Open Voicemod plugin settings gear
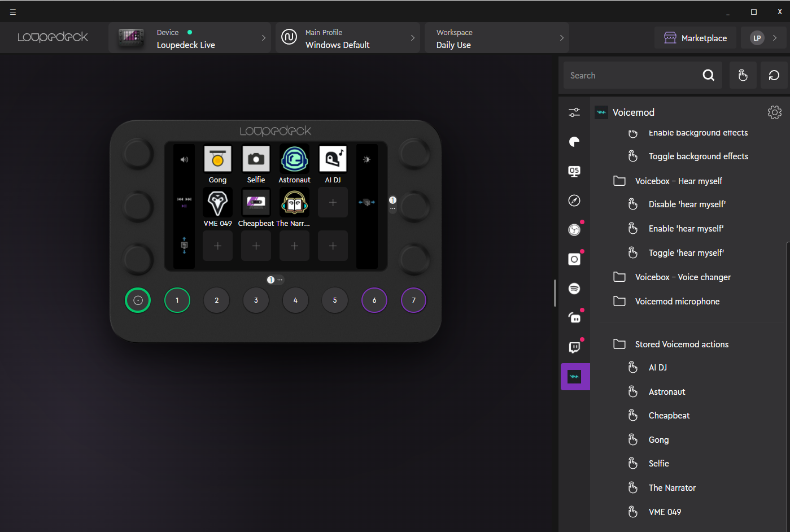This screenshot has height=532, width=790. (x=775, y=112)
